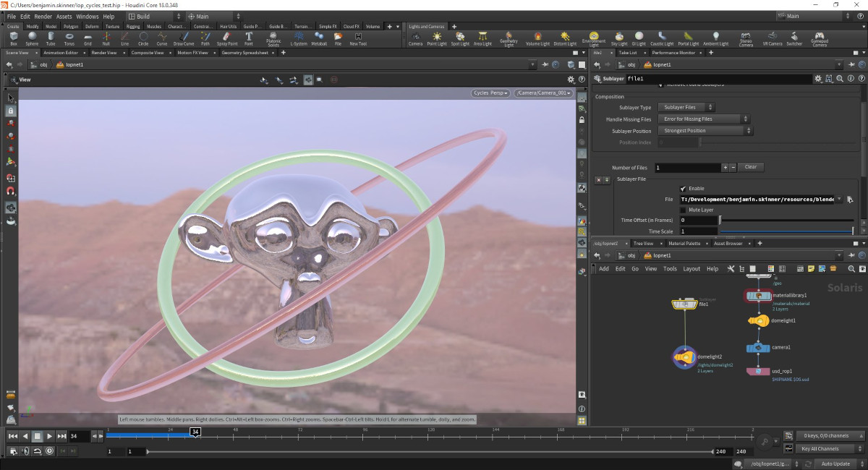Open the Cycles Persp viewport menu

pos(490,93)
